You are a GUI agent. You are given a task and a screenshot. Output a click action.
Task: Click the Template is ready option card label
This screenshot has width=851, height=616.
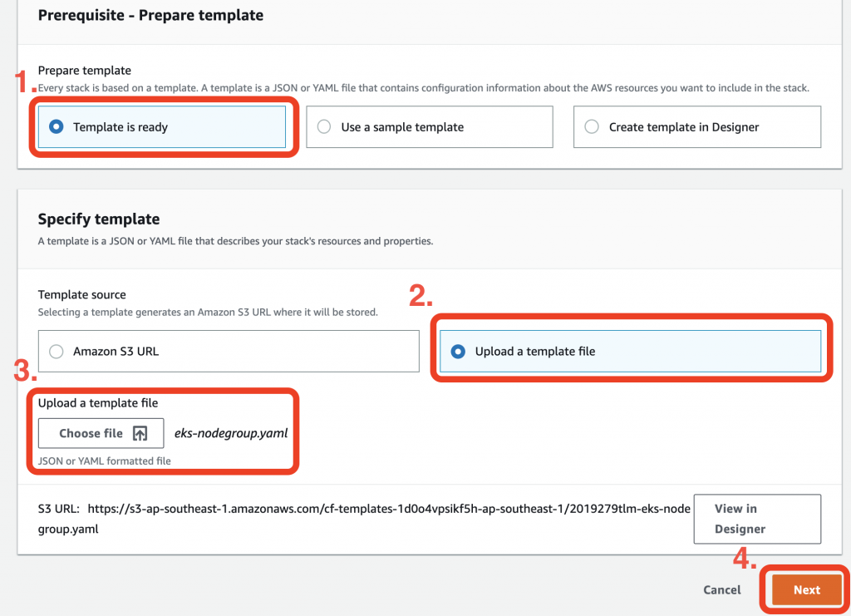pos(121,127)
